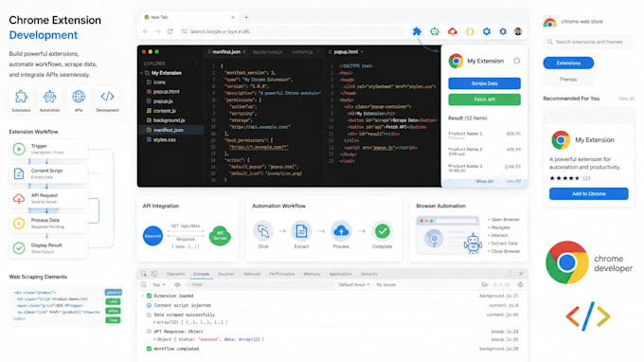The image size is (644, 362).
Task: Switch to the Performance tab in DevTools
Action: (x=282, y=274)
